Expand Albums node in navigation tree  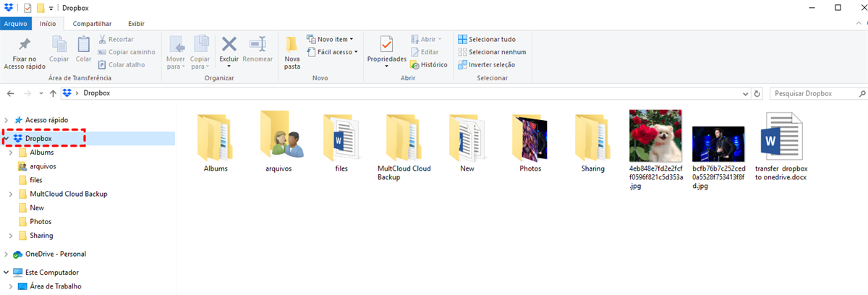pos(12,153)
